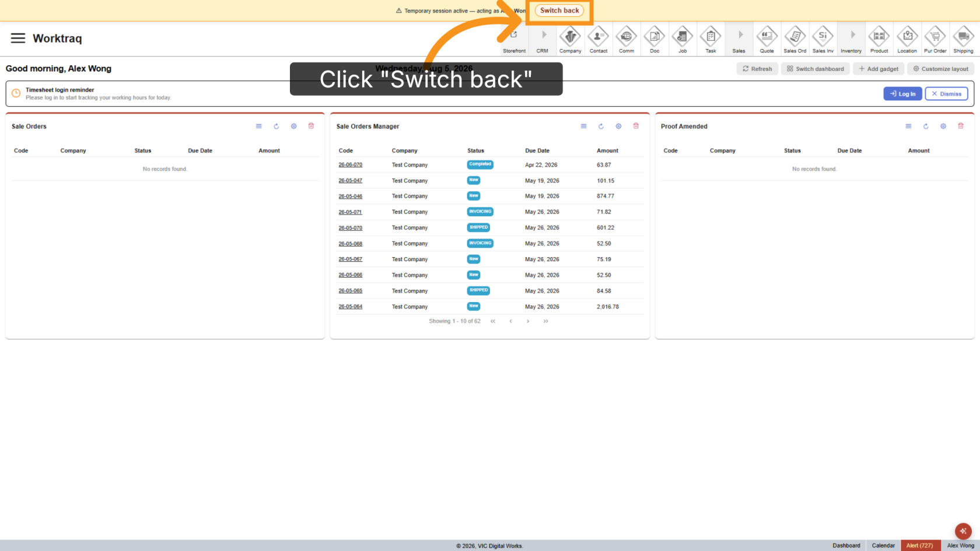
Task: Click the Switch dashboard button
Action: (815, 69)
